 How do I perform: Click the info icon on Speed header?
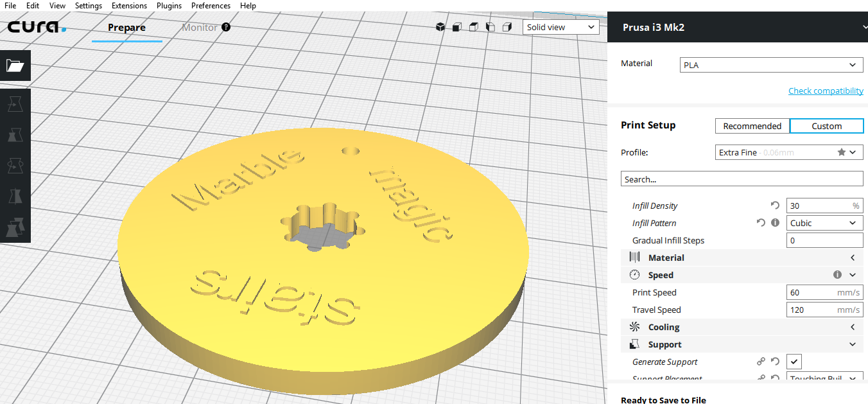[837, 275]
